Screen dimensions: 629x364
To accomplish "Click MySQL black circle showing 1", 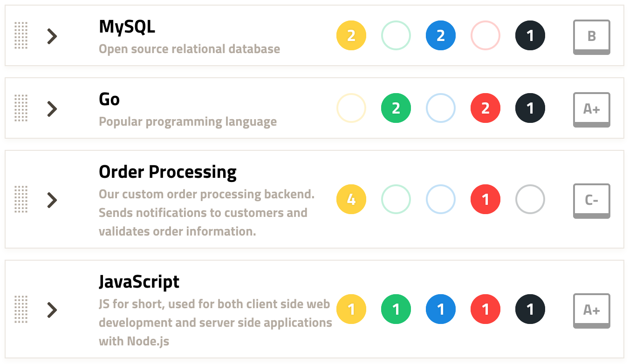I will 530,35.
